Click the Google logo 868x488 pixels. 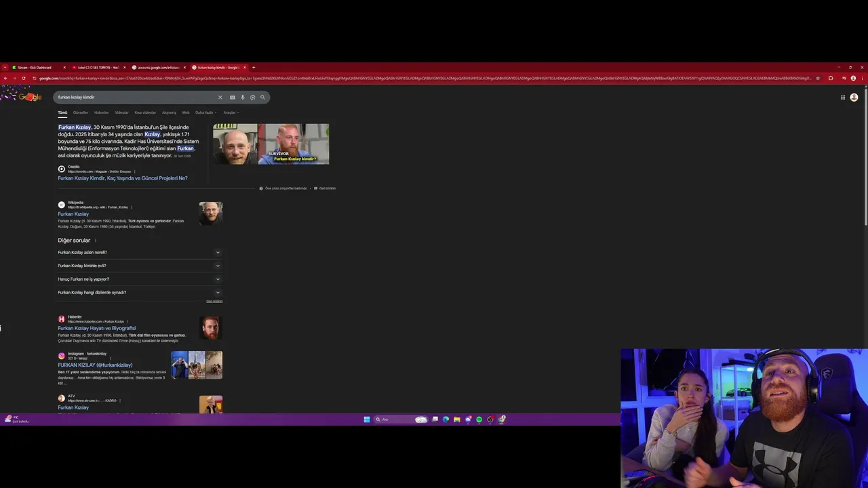pyautogui.click(x=30, y=97)
